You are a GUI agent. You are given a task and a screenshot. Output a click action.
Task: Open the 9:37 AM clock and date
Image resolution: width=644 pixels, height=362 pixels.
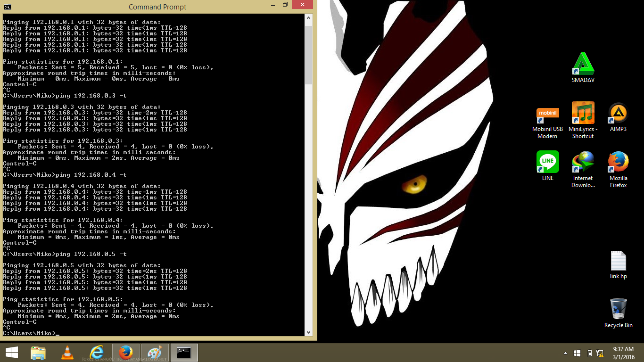tap(623, 353)
